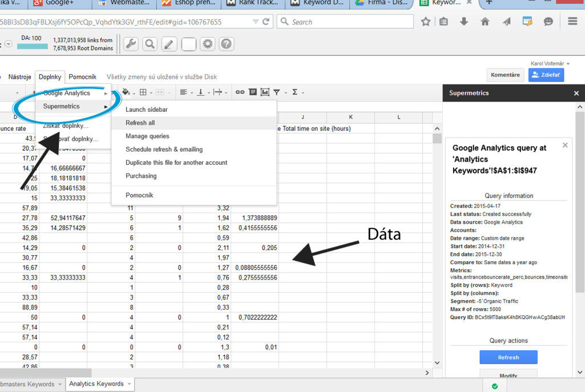585x392 pixels.
Task: Click horizontal align icon
Action: (183, 92)
